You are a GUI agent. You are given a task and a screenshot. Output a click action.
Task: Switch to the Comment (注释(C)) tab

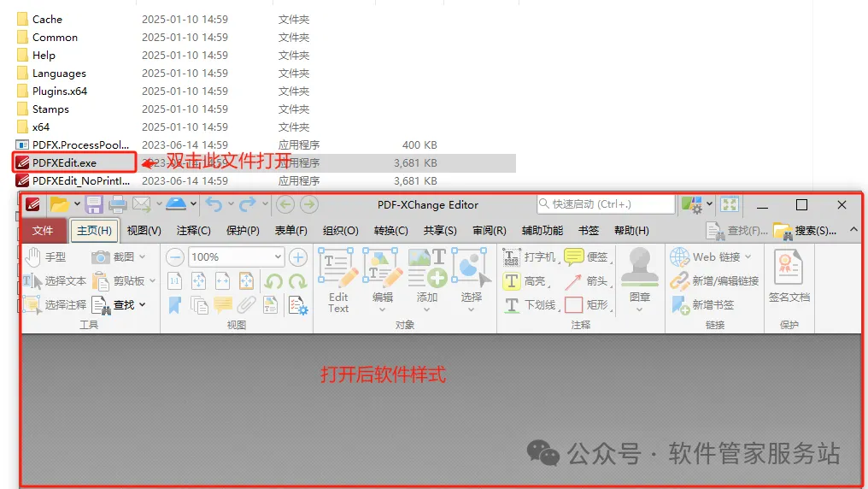point(194,230)
